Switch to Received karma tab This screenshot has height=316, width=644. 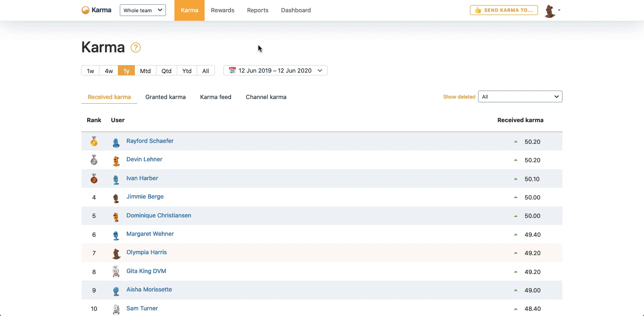click(109, 97)
